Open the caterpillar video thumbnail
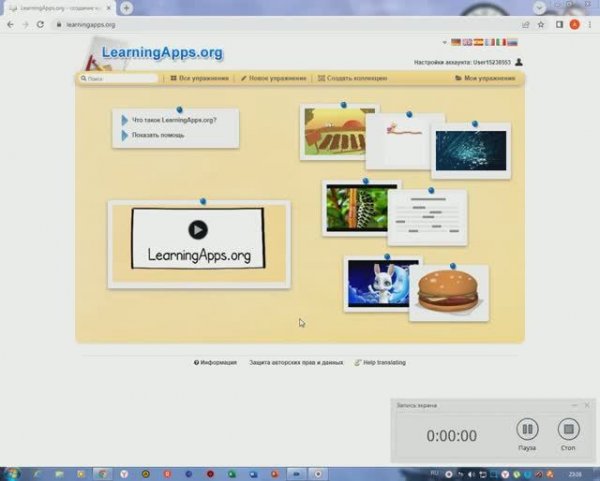Image resolution: width=600 pixels, height=481 pixels. click(356, 208)
